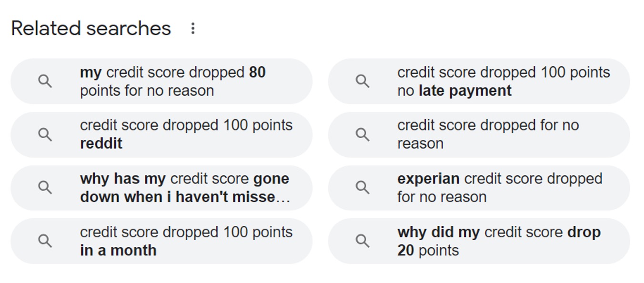Click magnifier beside 'drop 20 points' suggestion
The image size is (644, 283).
tap(362, 241)
